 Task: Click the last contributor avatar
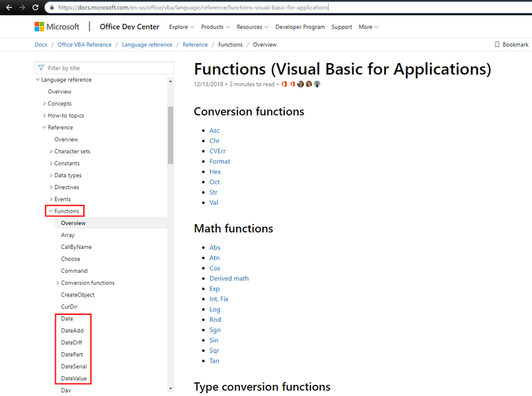tap(317, 84)
